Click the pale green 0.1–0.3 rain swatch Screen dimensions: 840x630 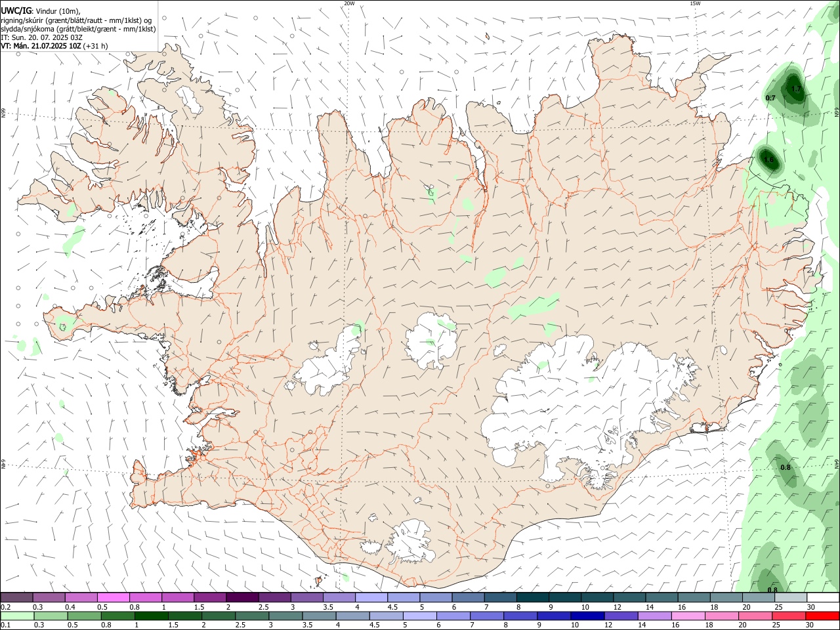click(17, 616)
